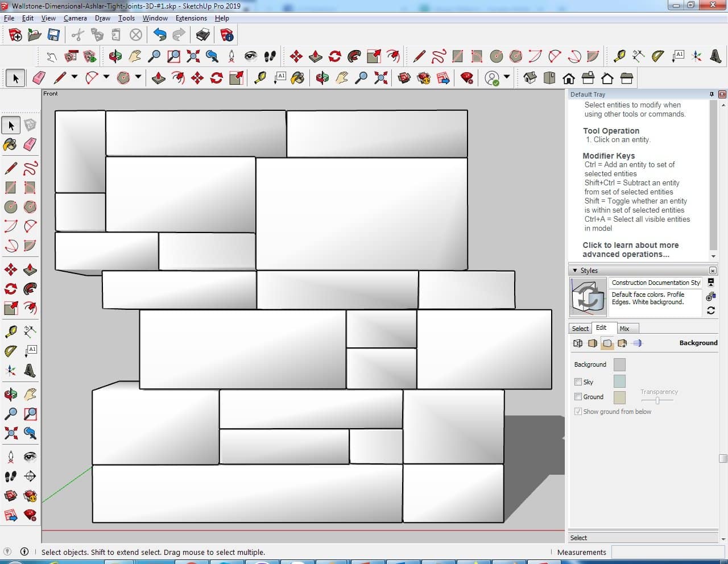
Task: Toggle Show ground from below checkbox
Action: point(578,412)
